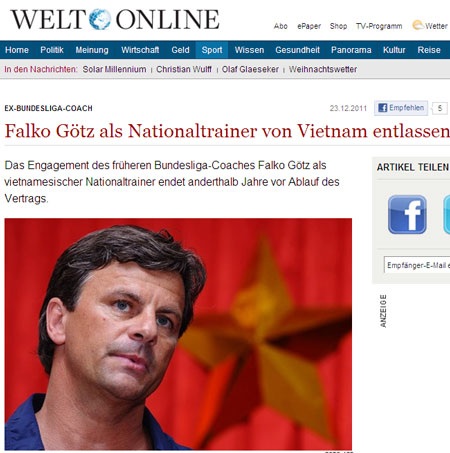This screenshot has height=453, width=450.
Task: Open the ePaper link in header
Action: [x=309, y=26]
